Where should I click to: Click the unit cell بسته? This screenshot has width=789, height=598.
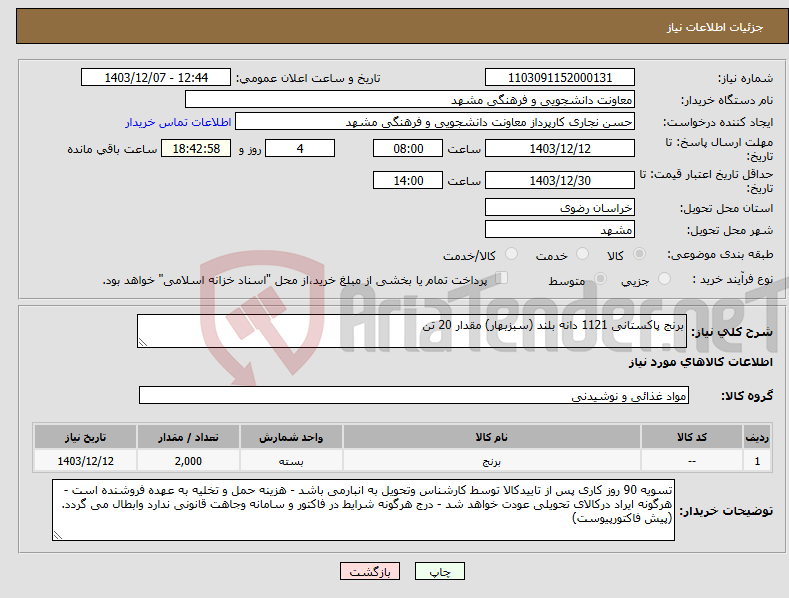pyautogui.click(x=291, y=461)
